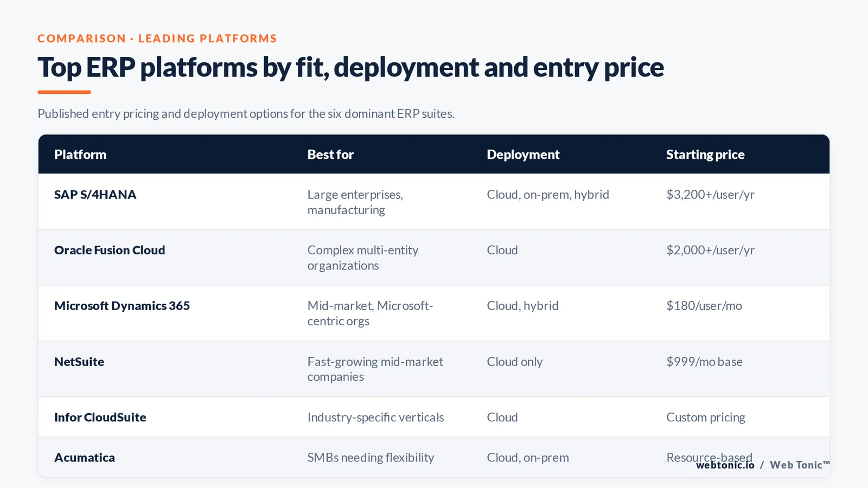Click 'Complex multi-entity organizations' cell
Image resolution: width=868 pixels, height=488 pixels.
(x=363, y=258)
